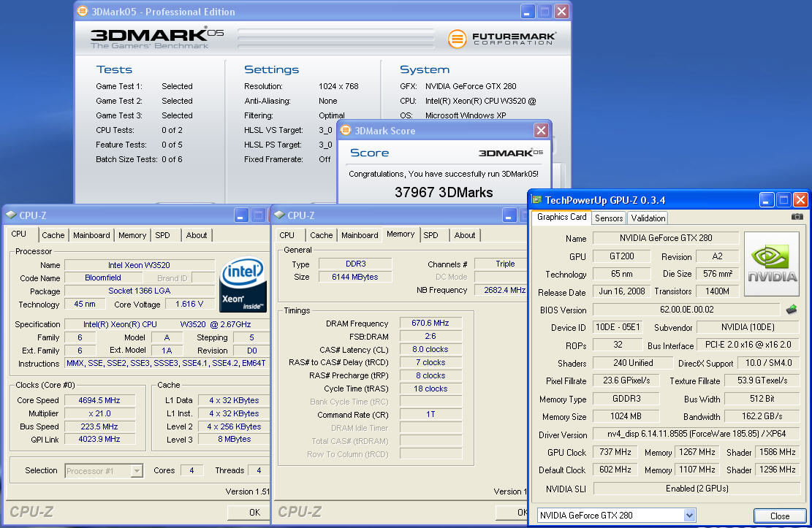The height and width of the screenshot is (528, 812).
Task: Click the NVIDIA SLI Enabled (2 GPUs) field
Action: click(x=697, y=488)
